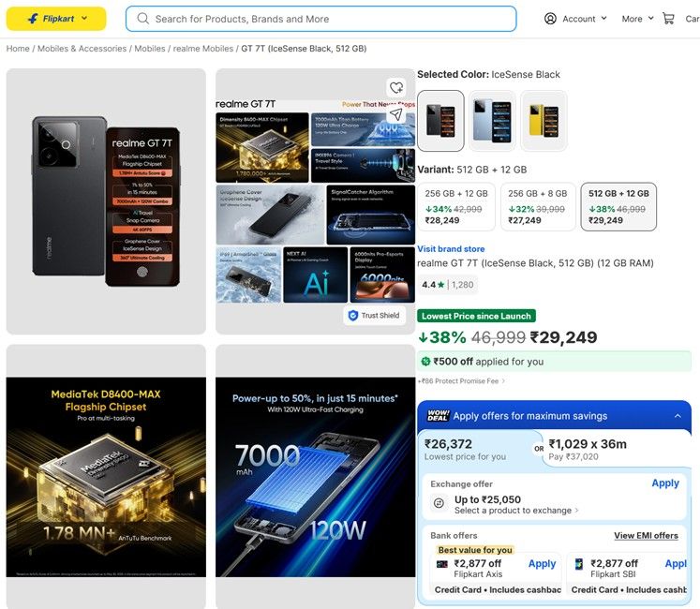Open the More menu
This screenshot has width=700, height=609.
coord(637,19)
